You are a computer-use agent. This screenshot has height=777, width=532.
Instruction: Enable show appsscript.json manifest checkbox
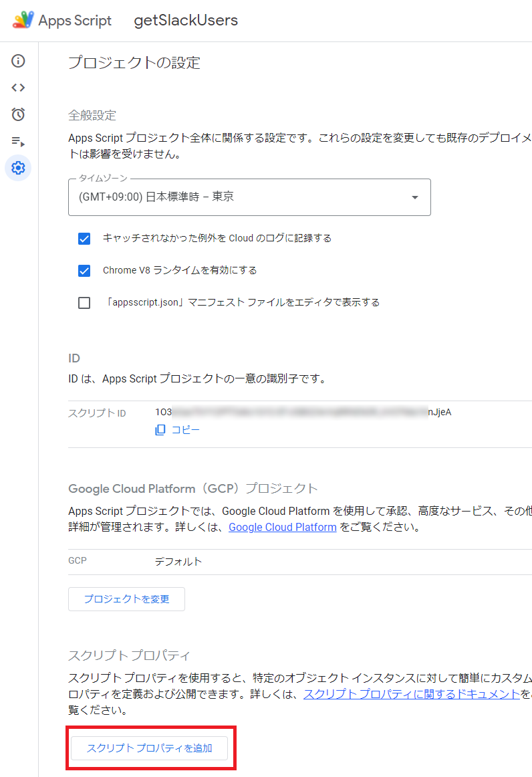pos(84,303)
